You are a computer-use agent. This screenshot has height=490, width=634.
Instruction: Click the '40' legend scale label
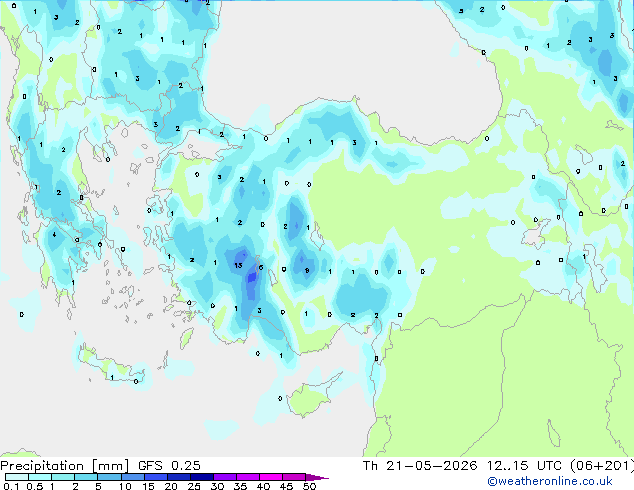[x=263, y=486]
